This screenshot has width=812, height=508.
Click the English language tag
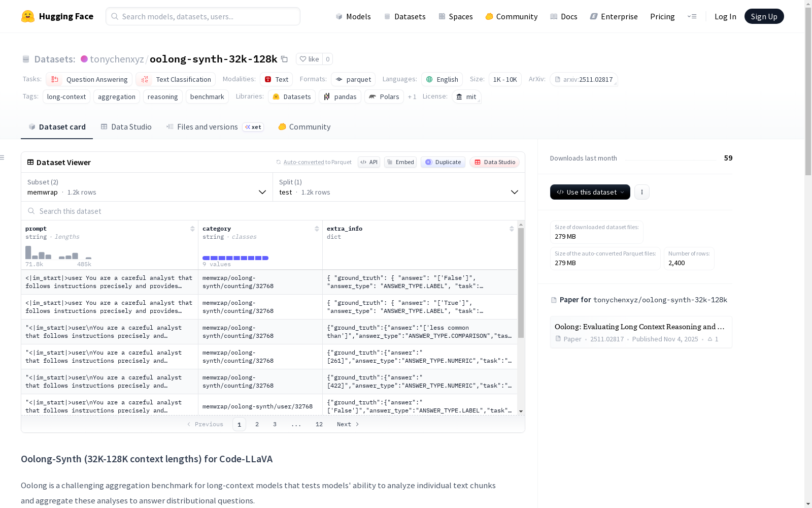pyautogui.click(x=442, y=79)
